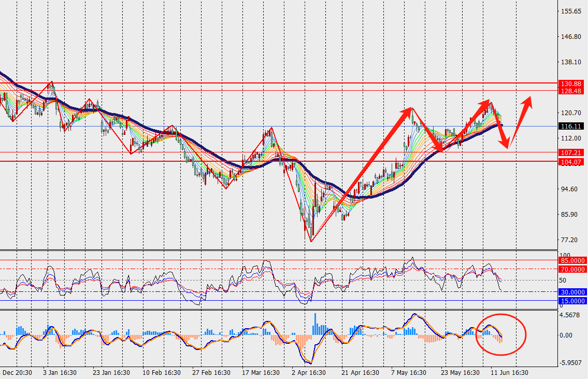Viewport: 588px width, 379px height.
Task: Click the 112.00 price axis value
Action: tap(571, 138)
